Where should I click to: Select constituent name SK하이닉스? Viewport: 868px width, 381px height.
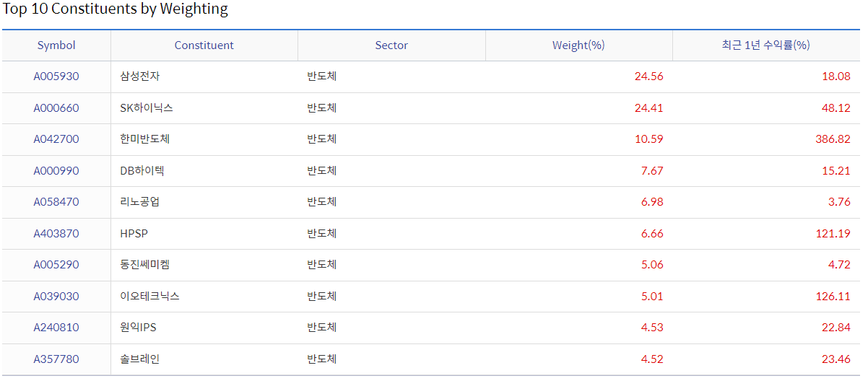[147, 108]
